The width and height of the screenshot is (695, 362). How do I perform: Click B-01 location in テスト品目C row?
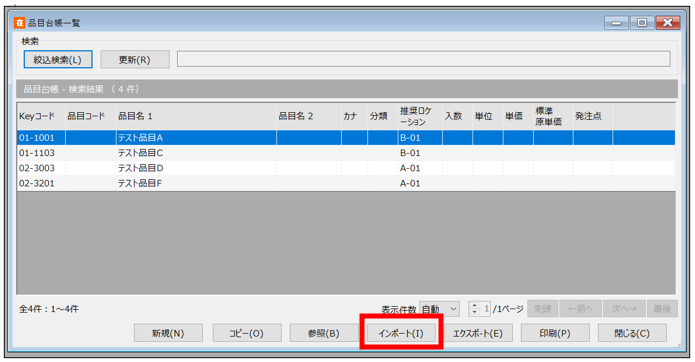(x=420, y=153)
